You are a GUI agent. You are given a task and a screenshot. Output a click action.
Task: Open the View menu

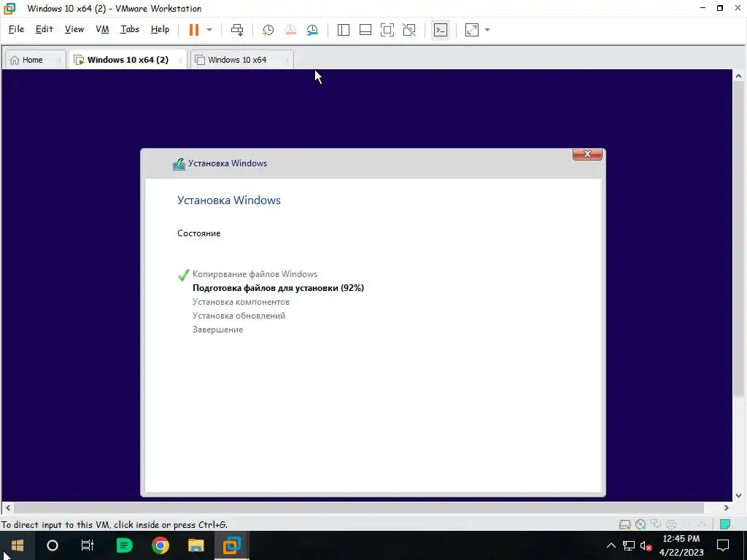pyautogui.click(x=74, y=29)
